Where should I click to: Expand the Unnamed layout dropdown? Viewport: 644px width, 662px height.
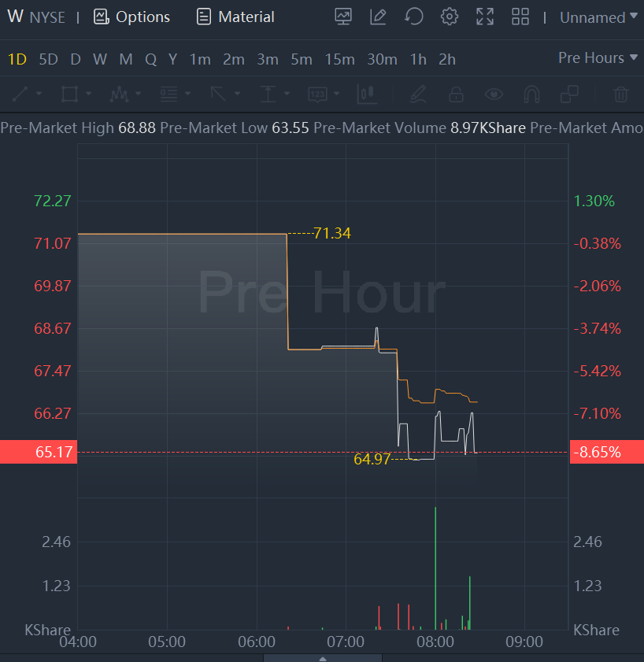598,17
